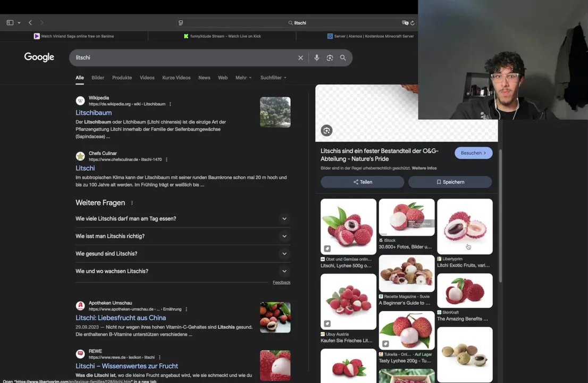Open the Litschibaum Wikipedia result
588x383 pixels.
tap(94, 113)
